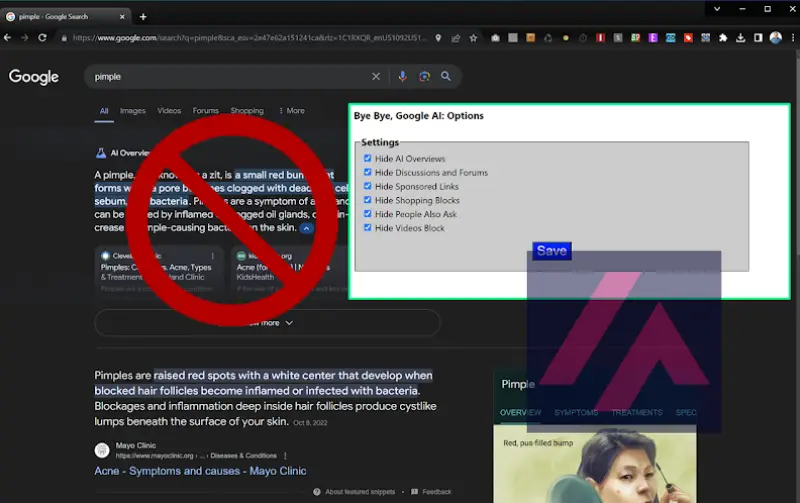Toggle Hide Videos Block checkbox
This screenshot has height=503, width=800.
367,227
